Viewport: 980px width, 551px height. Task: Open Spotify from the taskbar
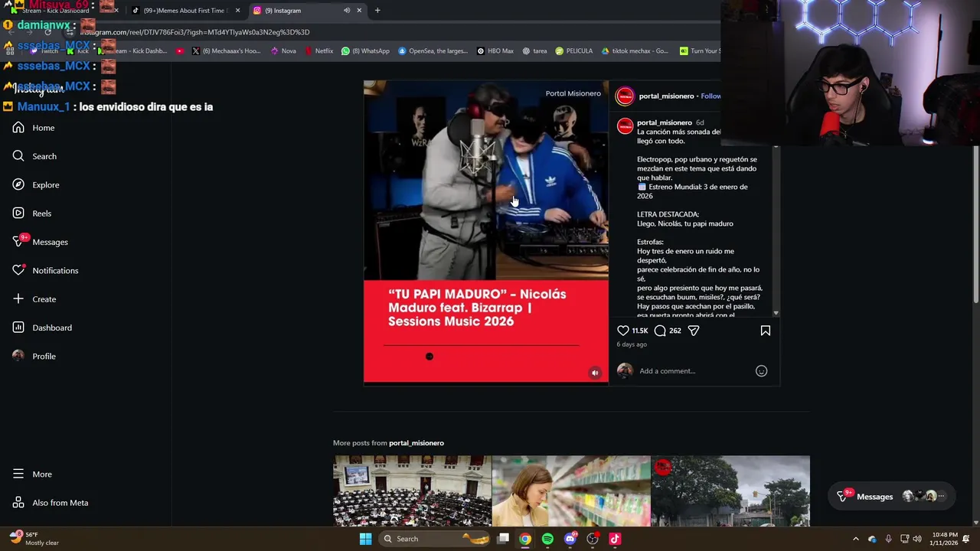tap(547, 539)
